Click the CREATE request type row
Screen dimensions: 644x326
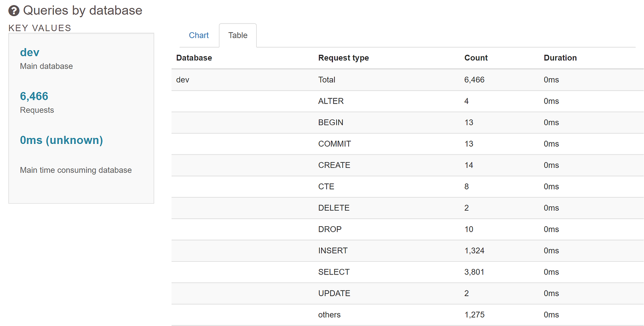point(408,165)
